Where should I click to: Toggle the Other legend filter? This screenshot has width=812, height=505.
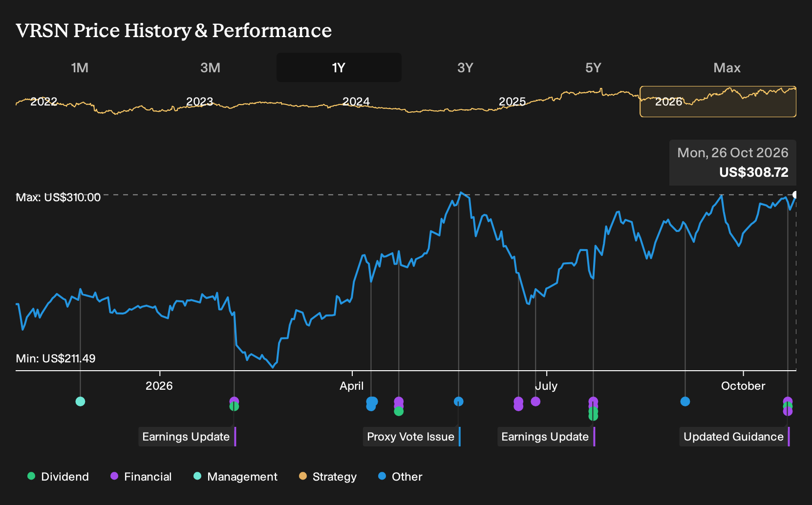pos(400,477)
